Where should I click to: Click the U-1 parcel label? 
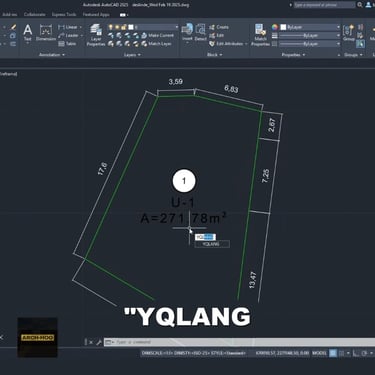click(183, 203)
